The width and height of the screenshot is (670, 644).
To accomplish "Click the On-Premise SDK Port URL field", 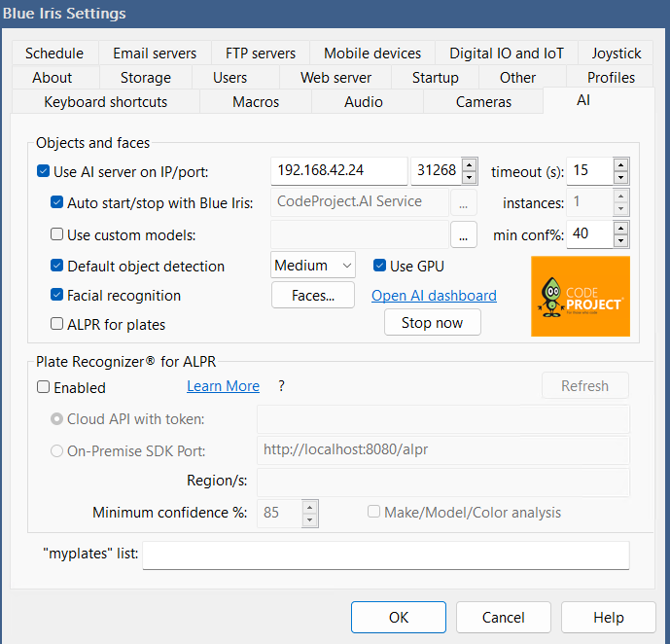I will 443,450.
